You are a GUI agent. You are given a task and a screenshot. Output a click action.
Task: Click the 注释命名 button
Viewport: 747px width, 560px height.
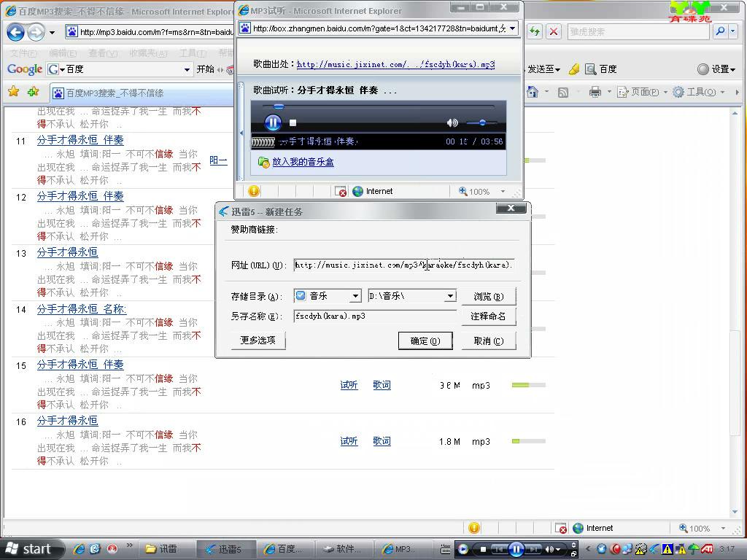point(489,316)
